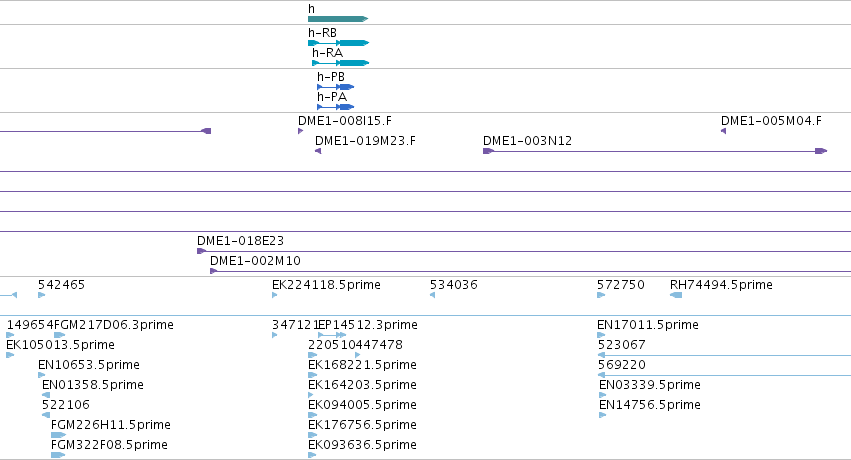Select the EN03339.5prime label
851x460 pixels.
click(x=650, y=385)
